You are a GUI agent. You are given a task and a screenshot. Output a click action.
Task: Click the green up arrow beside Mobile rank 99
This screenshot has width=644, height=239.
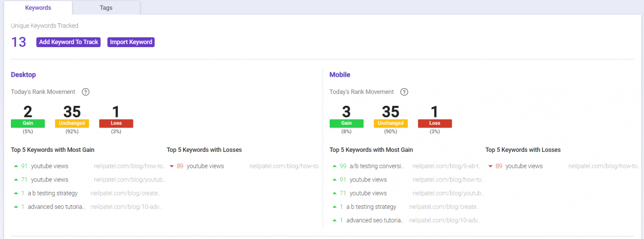click(334, 166)
